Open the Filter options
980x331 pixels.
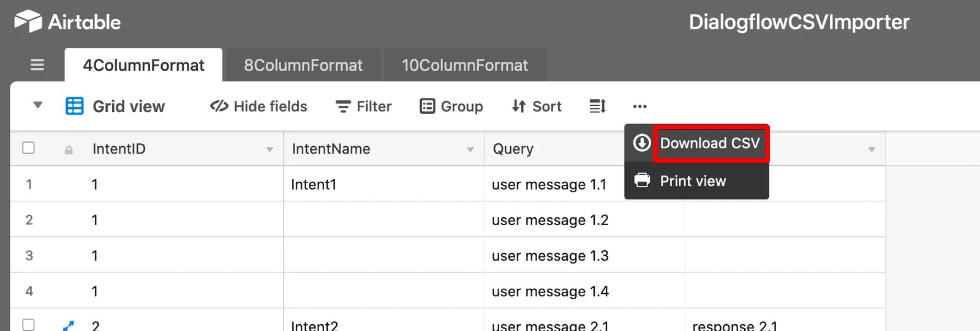click(364, 106)
